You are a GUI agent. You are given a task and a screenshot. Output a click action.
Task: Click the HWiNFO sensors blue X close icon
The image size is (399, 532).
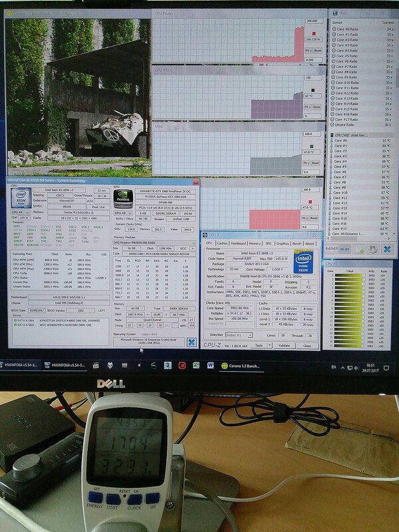pos(387,248)
